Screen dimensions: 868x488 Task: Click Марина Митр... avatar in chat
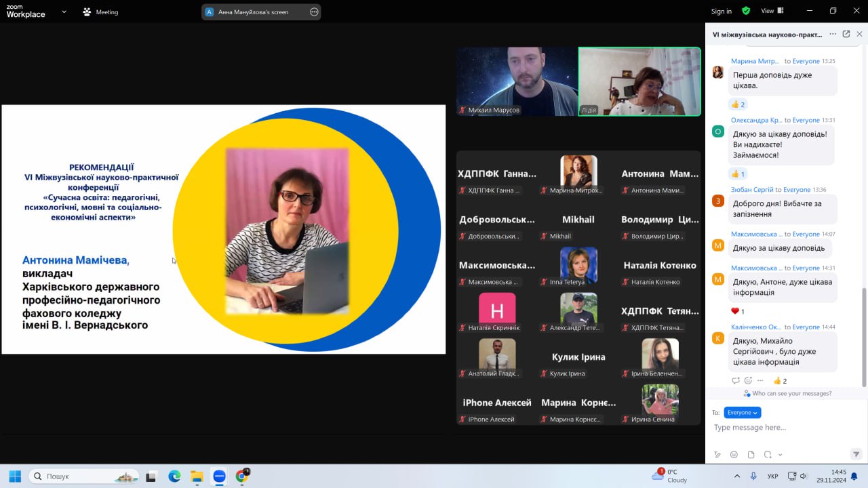coord(718,72)
